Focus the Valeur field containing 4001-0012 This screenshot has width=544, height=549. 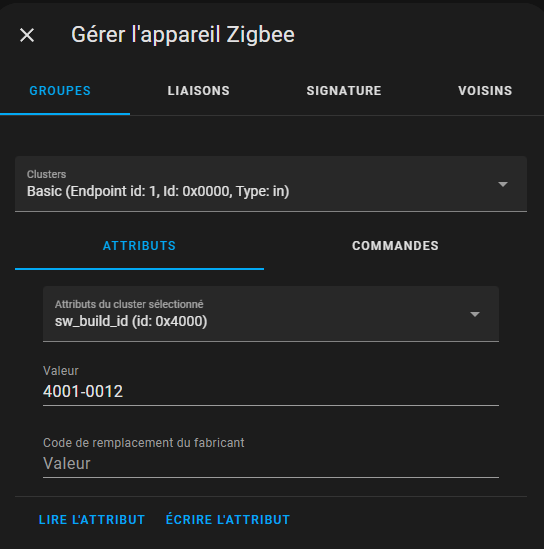pos(271,391)
